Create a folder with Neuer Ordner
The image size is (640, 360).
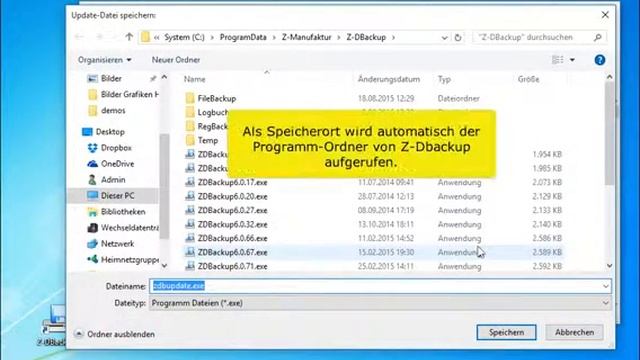(176, 60)
